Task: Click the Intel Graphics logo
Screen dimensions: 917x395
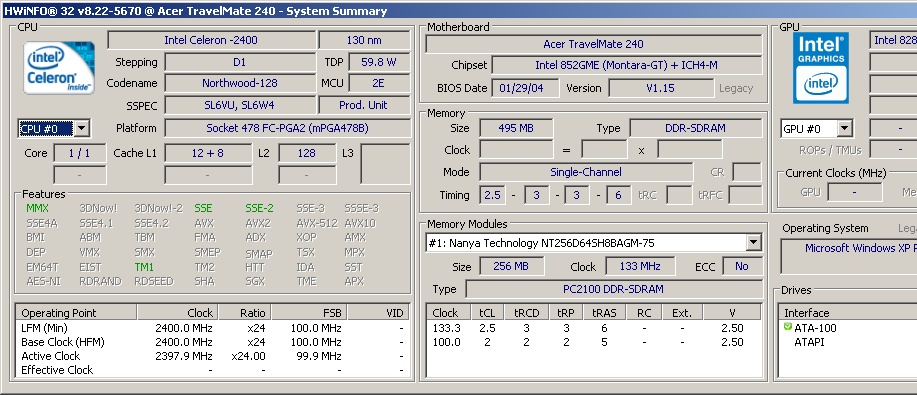Action: [821, 68]
